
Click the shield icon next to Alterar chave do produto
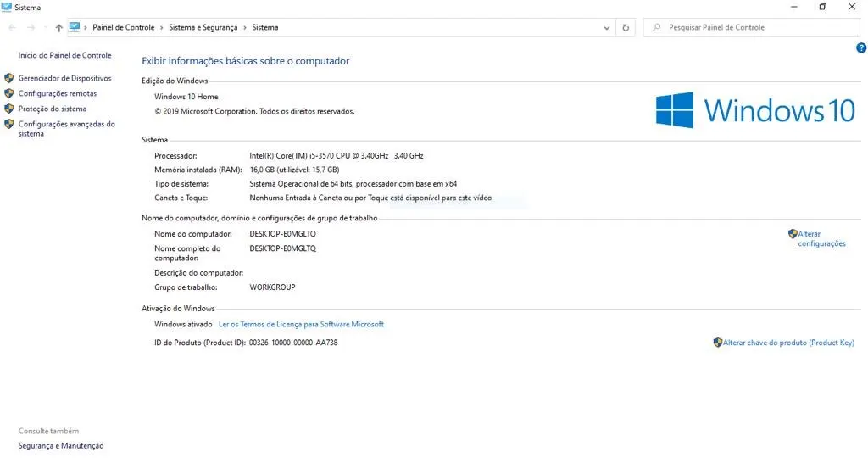tap(718, 343)
